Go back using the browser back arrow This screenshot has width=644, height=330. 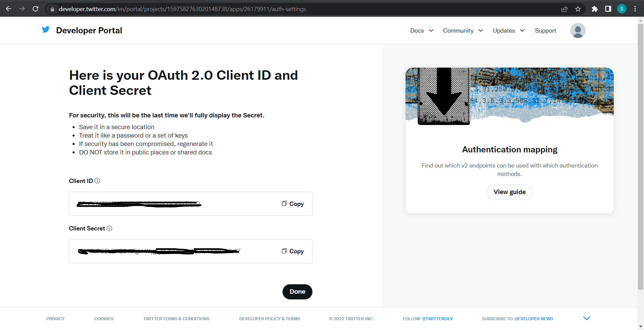pyautogui.click(x=9, y=9)
